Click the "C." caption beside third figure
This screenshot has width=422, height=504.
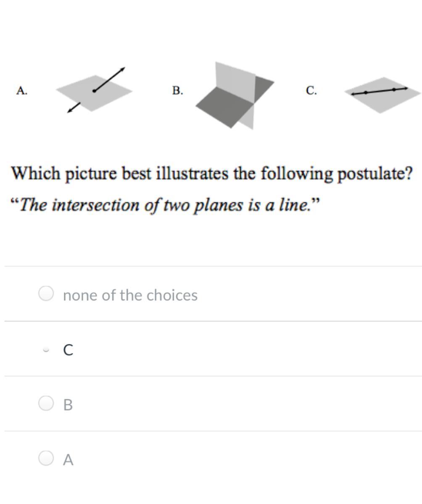point(311,90)
